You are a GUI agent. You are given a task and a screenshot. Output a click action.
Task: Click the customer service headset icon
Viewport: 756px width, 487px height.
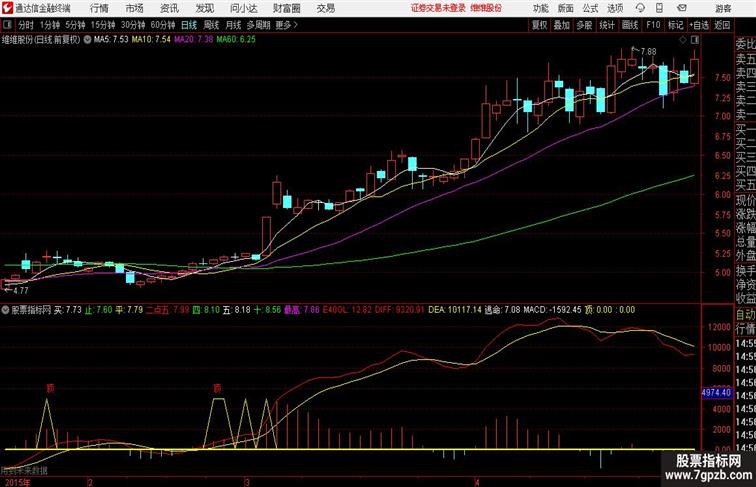(640, 8)
